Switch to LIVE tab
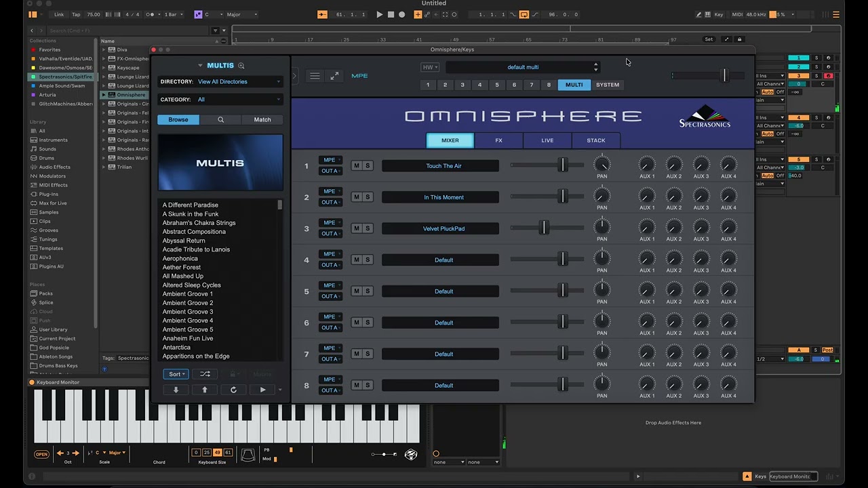The width and height of the screenshot is (868, 488). coord(547,140)
